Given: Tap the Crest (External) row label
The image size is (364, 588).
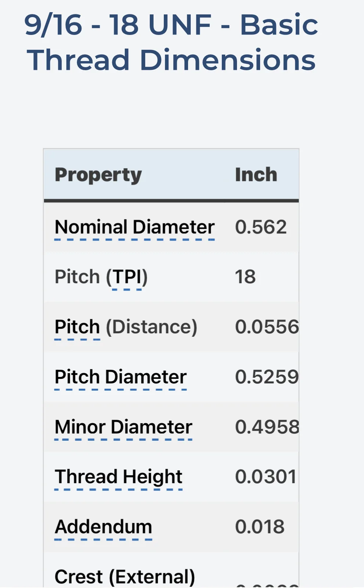Looking at the screenshot, I should click(x=125, y=577).
